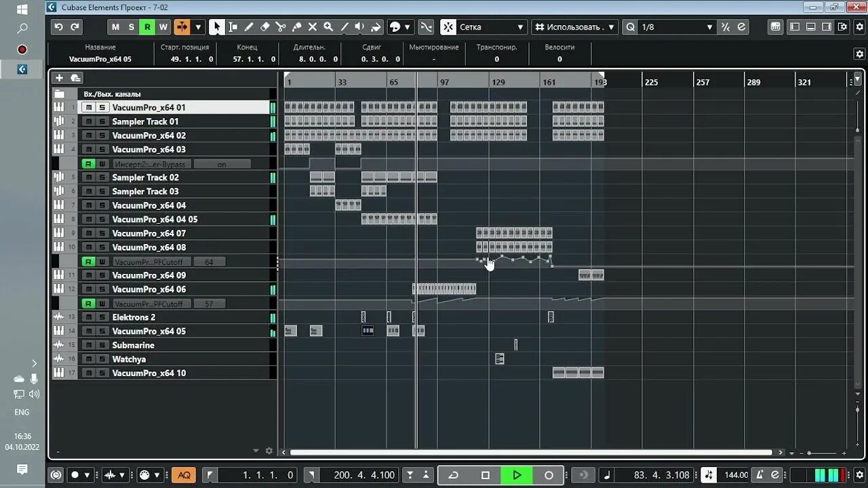
Task: Deactivate all Mute states (M)
Action: [115, 27]
